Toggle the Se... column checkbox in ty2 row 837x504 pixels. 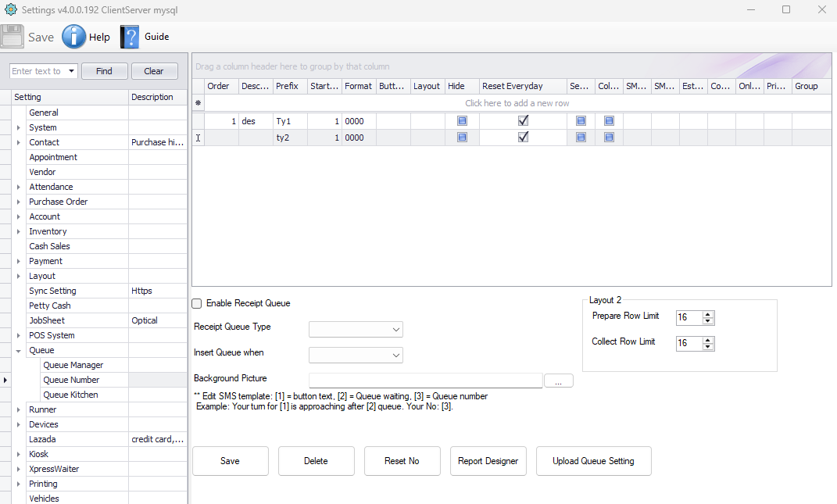tap(581, 138)
